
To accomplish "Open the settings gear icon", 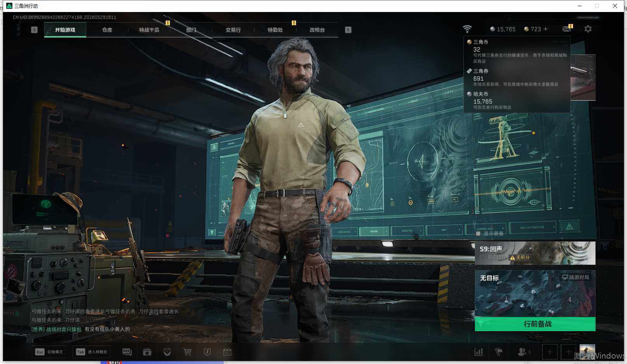I will (588, 29).
